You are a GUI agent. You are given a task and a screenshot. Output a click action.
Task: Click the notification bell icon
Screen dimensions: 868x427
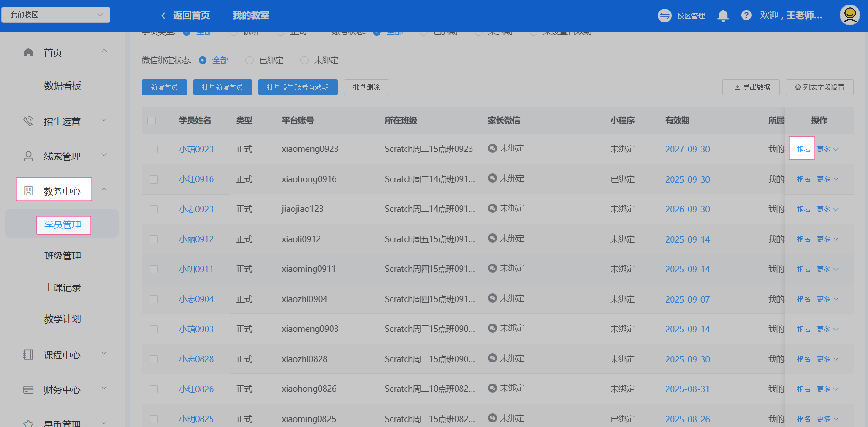pos(723,16)
